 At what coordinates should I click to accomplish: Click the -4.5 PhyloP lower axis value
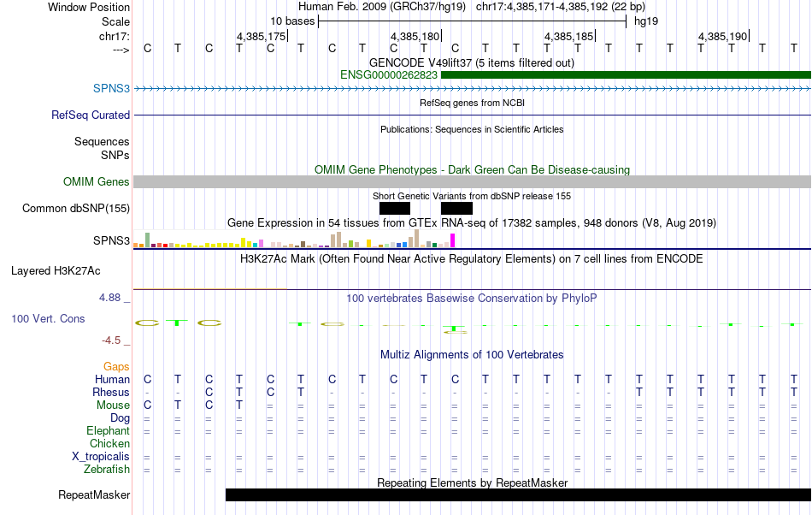[111, 340]
